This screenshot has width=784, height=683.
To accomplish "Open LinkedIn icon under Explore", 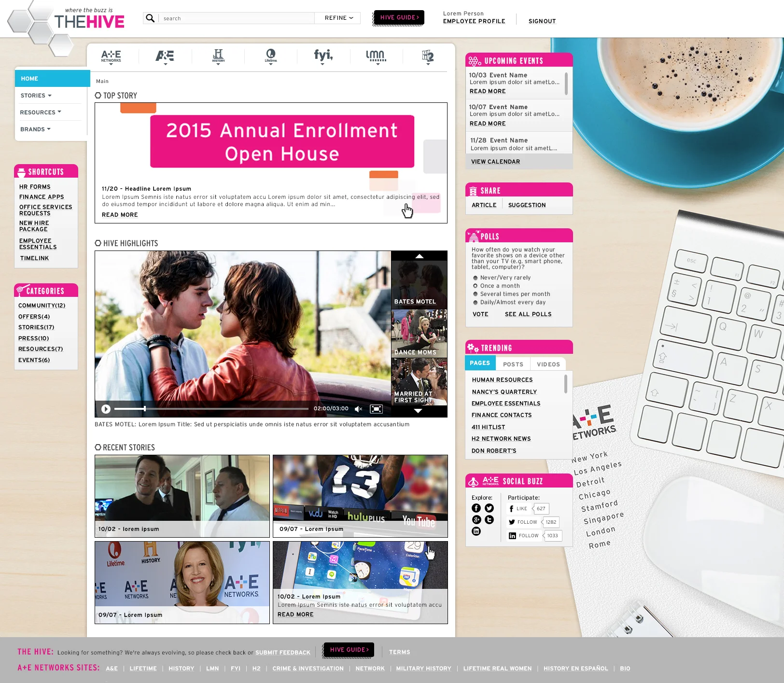I will (x=476, y=531).
